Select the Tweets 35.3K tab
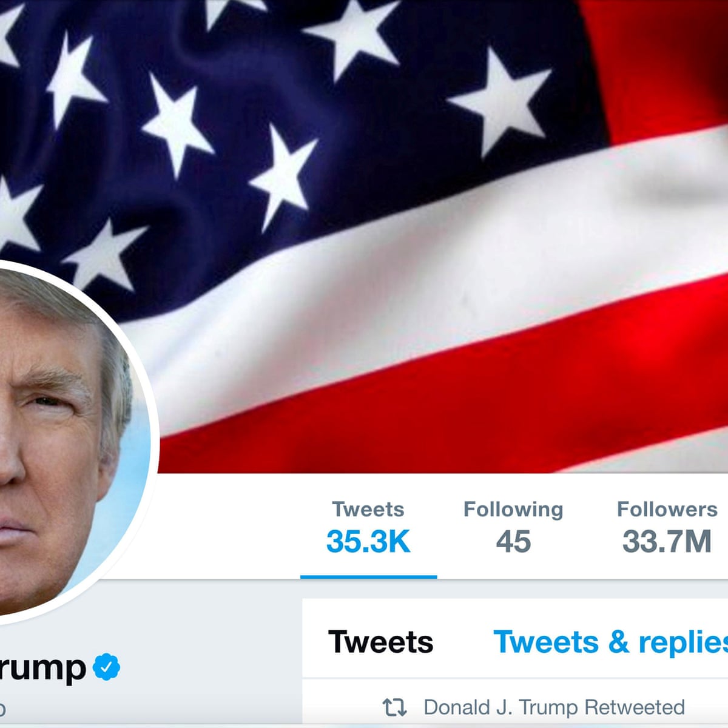 368,527
